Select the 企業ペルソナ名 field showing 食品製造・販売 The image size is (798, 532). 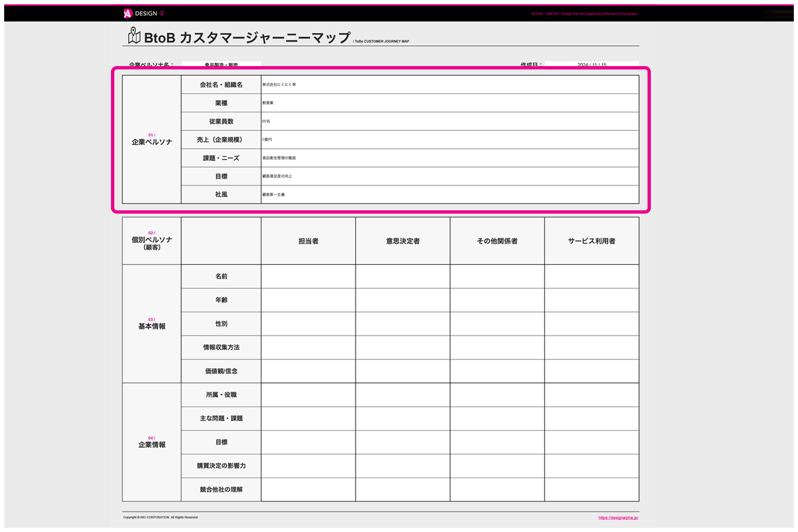click(x=221, y=64)
